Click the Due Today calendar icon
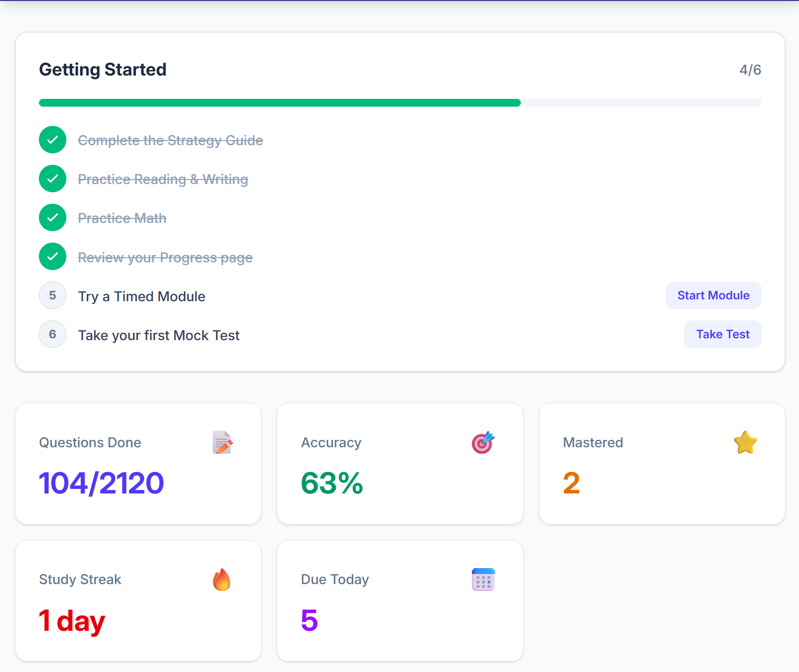The width and height of the screenshot is (799, 672). click(483, 580)
